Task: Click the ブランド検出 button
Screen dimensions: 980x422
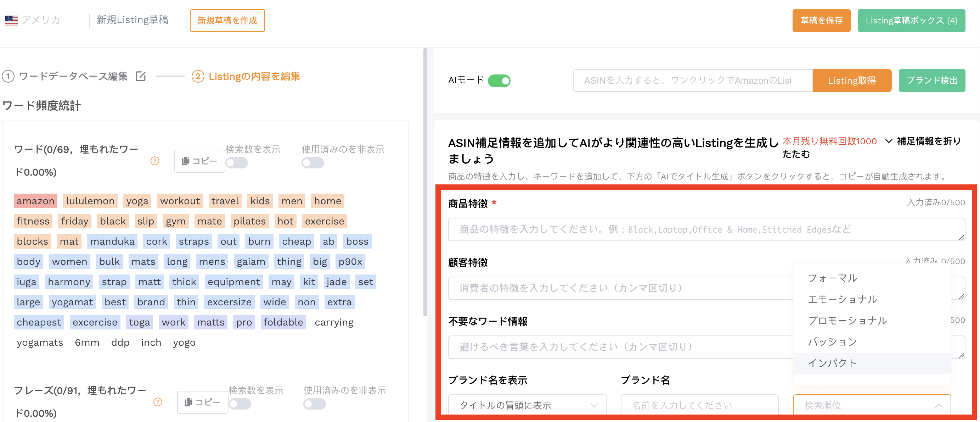Action: (x=932, y=80)
